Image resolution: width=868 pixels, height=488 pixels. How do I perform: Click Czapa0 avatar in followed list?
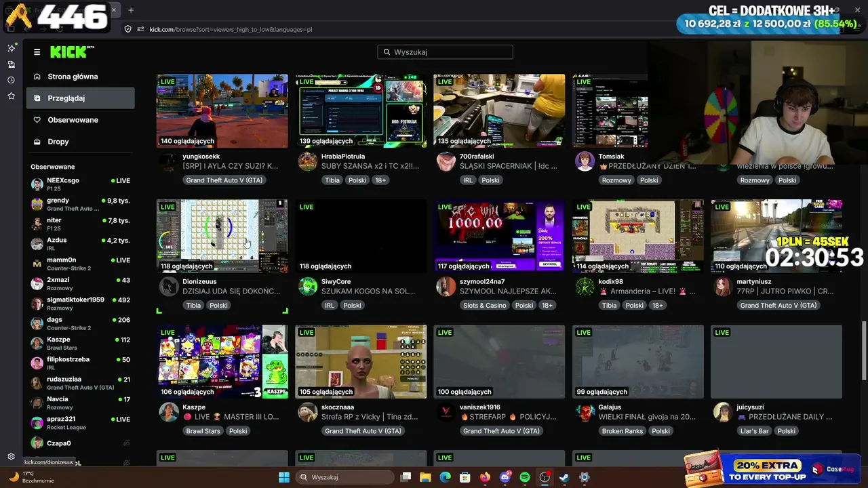click(x=37, y=443)
